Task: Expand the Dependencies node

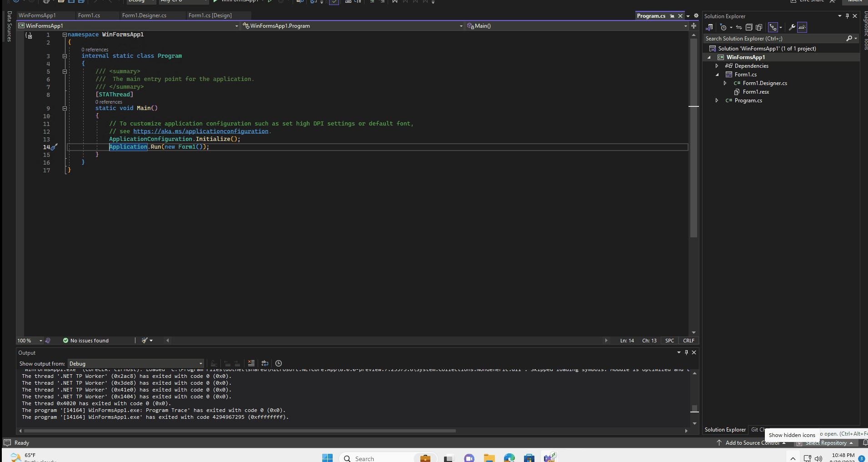Action: click(x=717, y=66)
